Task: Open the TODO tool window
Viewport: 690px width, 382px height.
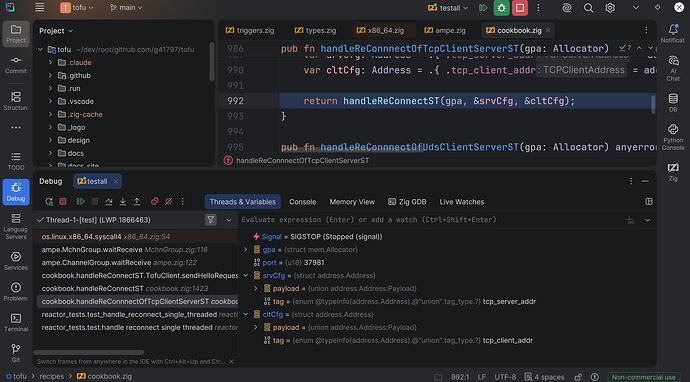Action: coord(16,161)
